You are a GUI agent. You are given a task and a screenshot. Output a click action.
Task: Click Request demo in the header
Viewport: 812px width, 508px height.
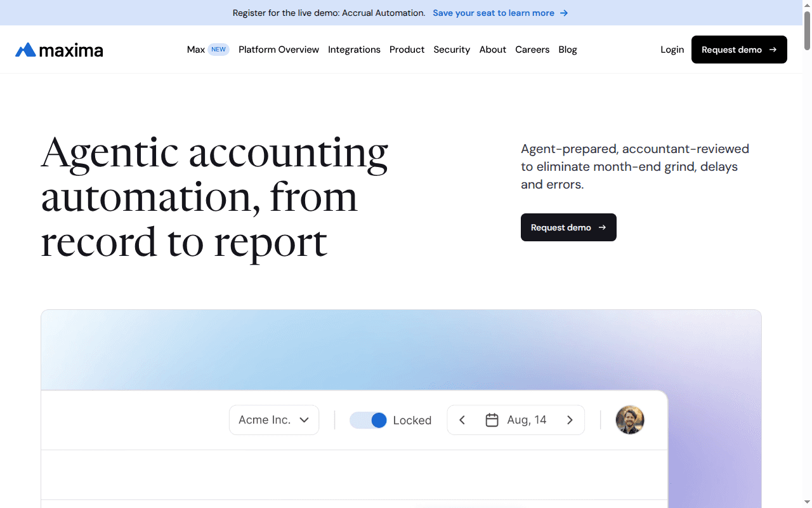(739, 50)
